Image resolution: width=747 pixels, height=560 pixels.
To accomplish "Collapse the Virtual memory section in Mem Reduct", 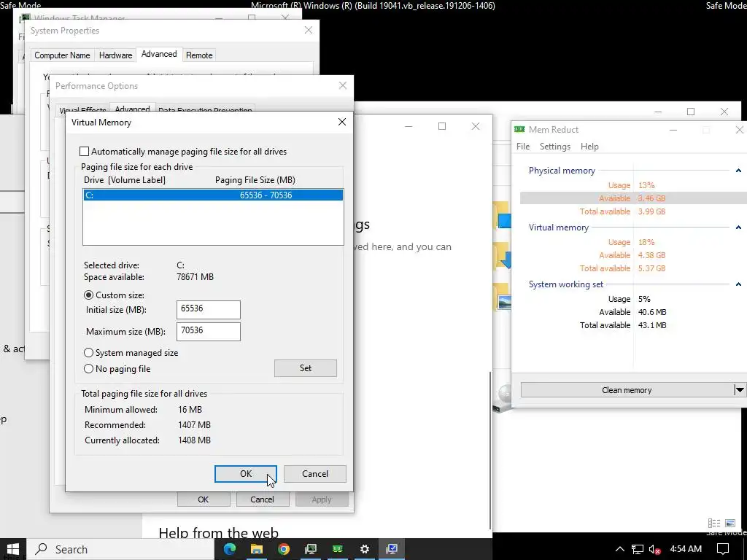I will tap(738, 227).
